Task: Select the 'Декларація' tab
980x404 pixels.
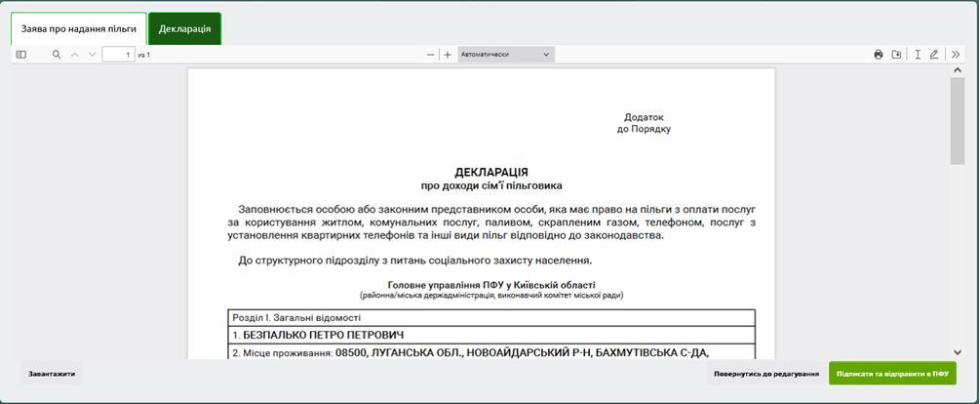Action: [x=184, y=28]
